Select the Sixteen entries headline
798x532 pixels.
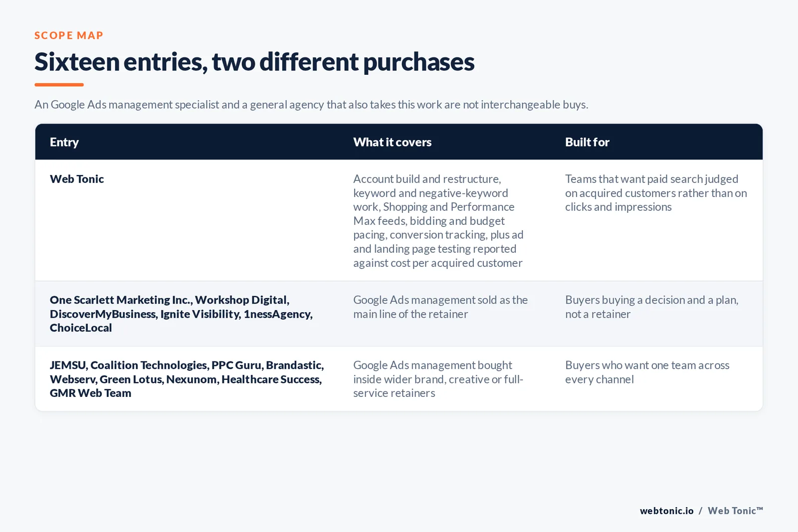pos(254,62)
